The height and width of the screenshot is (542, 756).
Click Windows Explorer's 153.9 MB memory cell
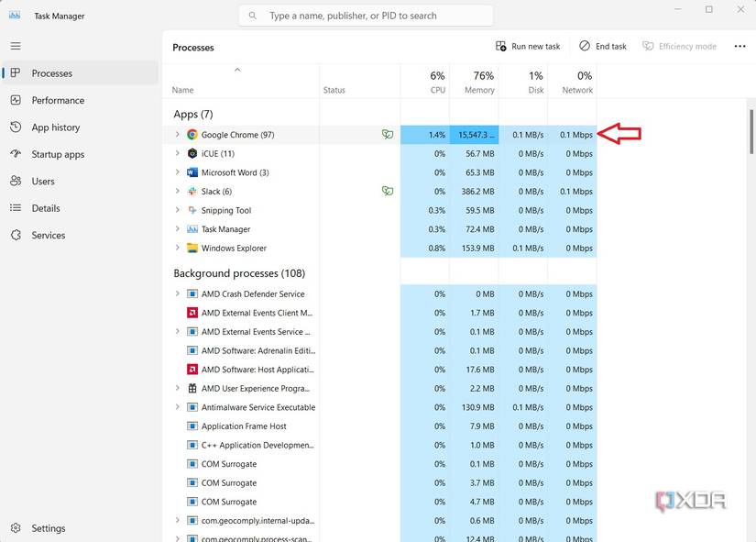[474, 249]
